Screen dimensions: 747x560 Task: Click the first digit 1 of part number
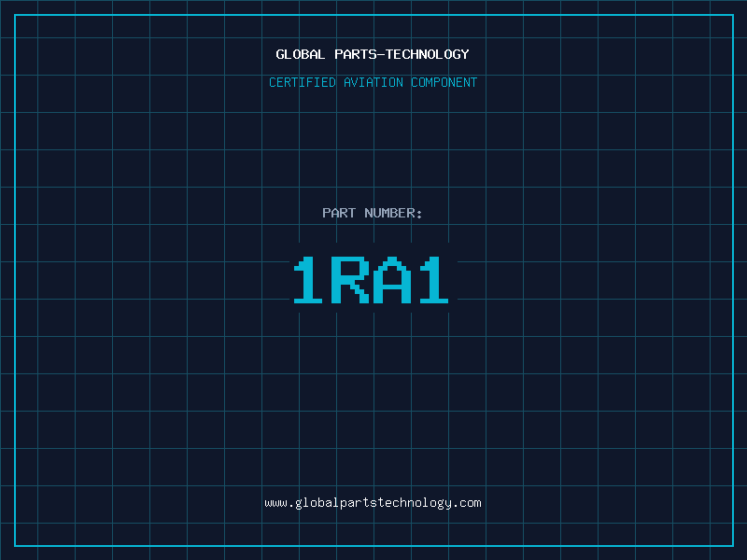308,280
